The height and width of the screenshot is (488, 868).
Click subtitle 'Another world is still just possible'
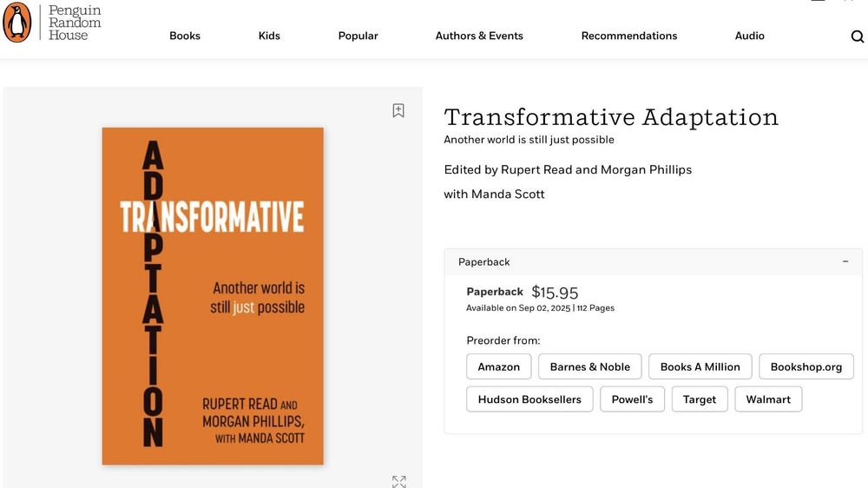[x=529, y=140]
